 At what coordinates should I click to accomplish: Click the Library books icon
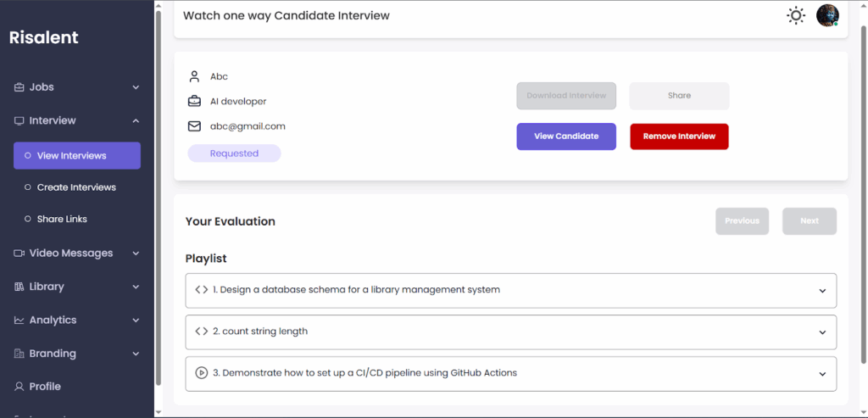pos(19,287)
